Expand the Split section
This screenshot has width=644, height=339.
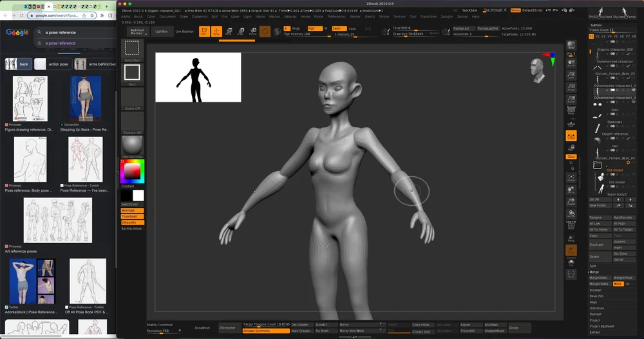pos(592,266)
